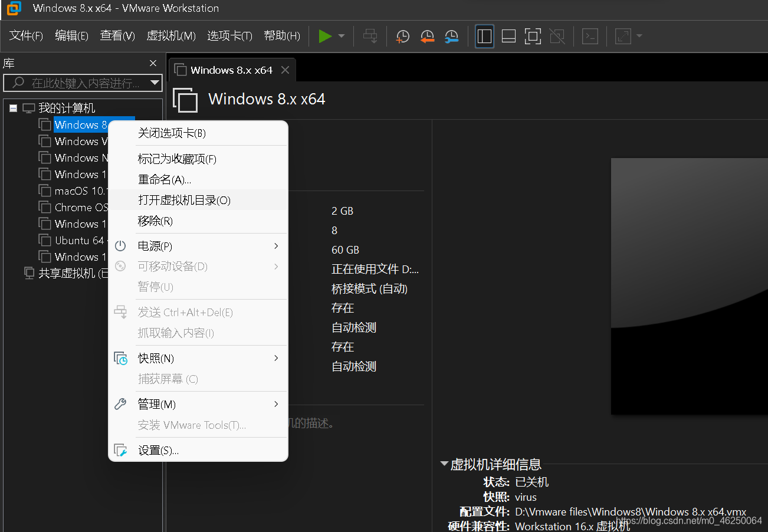The image size is (768, 532).
Task: Expand the 快照(N) submenu
Action: (x=198, y=359)
